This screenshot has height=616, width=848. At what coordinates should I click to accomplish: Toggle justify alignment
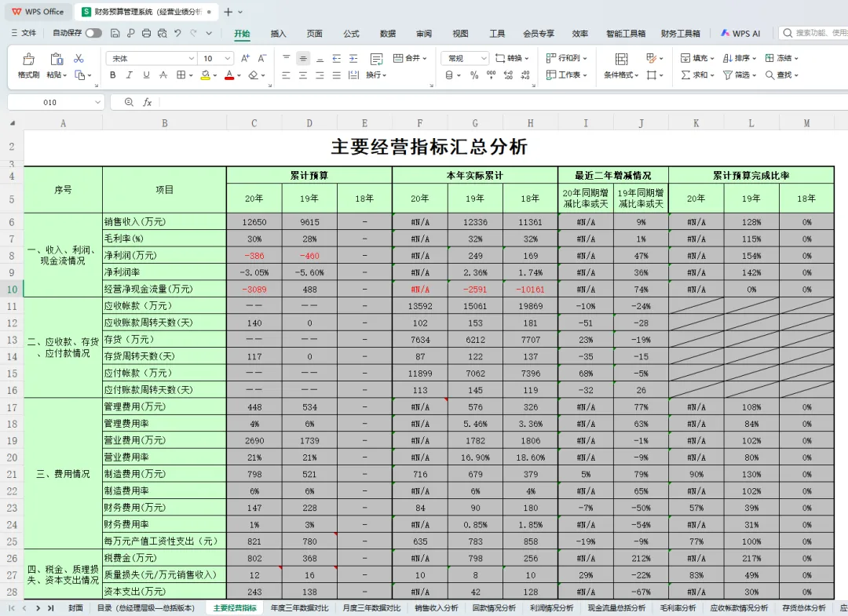coord(336,75)
